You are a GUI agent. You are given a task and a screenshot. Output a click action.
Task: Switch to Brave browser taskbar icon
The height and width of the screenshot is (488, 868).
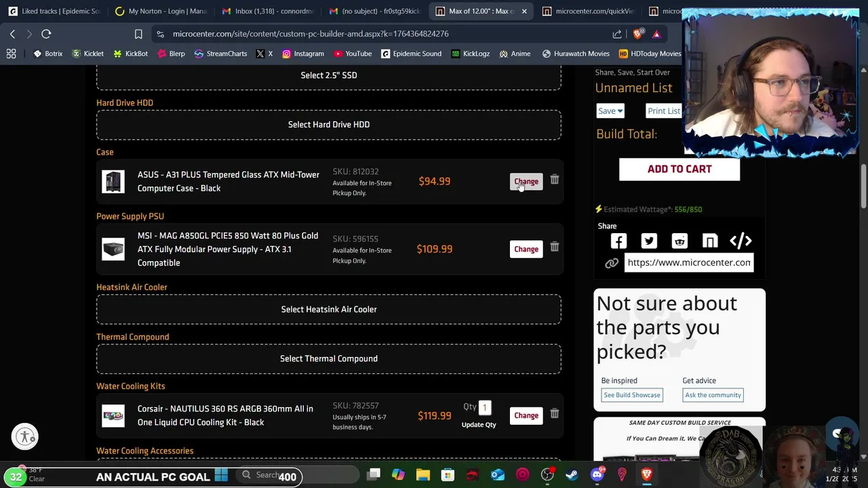pyautogui.click(x=646, y=475)
